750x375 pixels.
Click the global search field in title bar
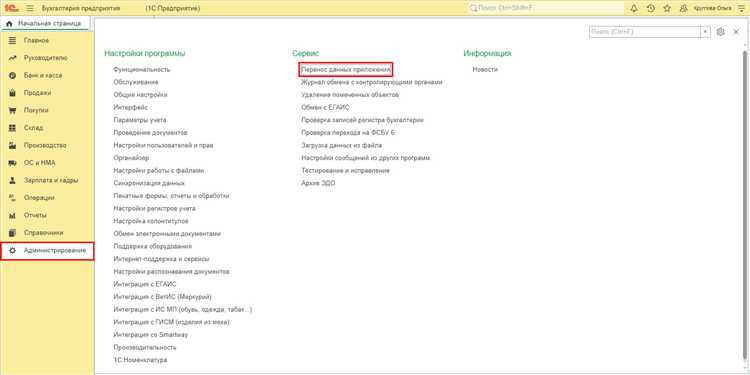point(546,9)
